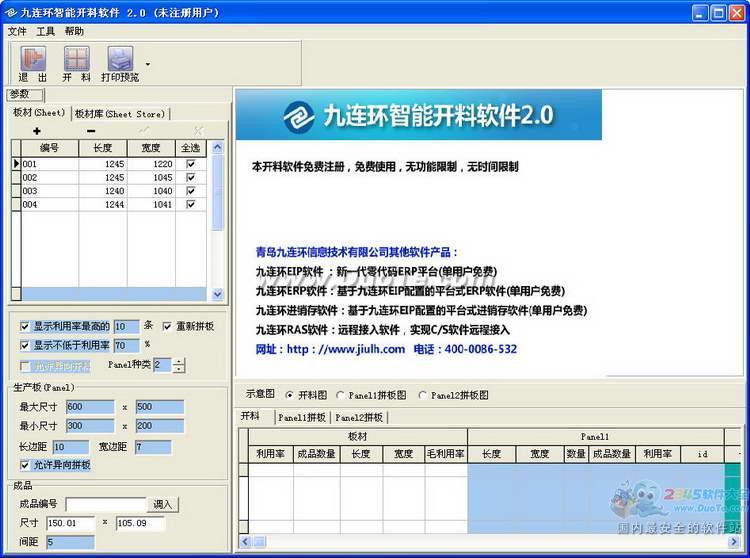Click min size width field 200

click(x=160, y=426)
